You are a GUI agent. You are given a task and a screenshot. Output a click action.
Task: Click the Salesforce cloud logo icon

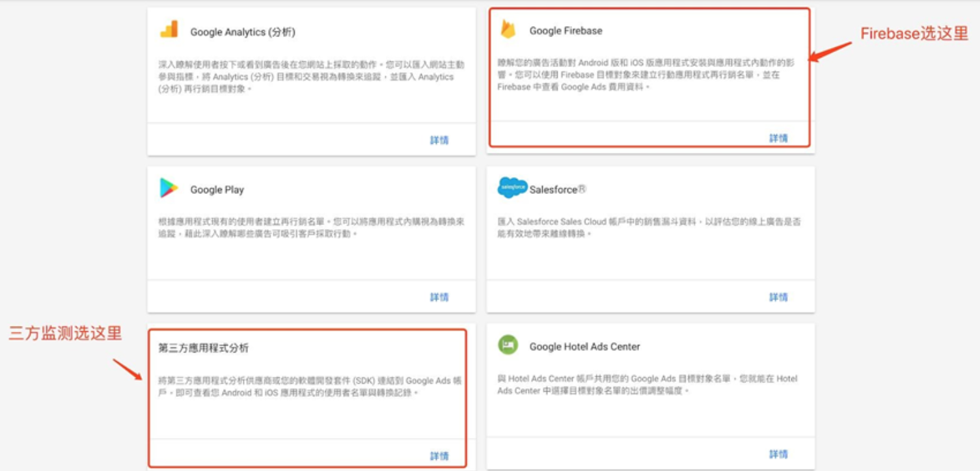pyautogui.click(x=512, y=188)
